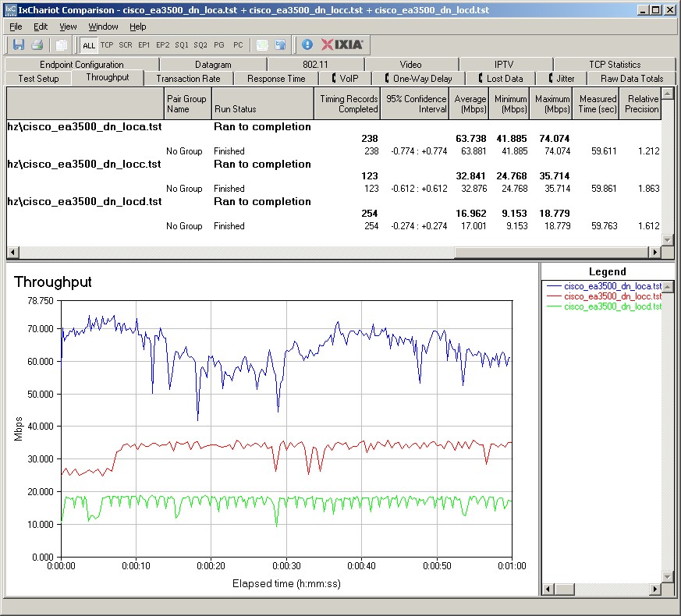Viewport: 681px width, 616px height.
Task: Click the Minimum (Mbps) column header
Action: [509, 104]
